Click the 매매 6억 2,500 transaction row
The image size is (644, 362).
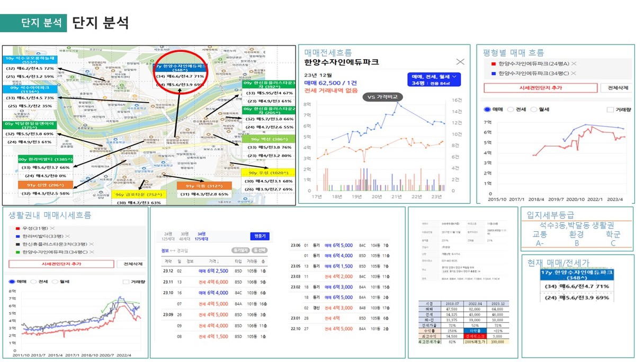(216, 271)
